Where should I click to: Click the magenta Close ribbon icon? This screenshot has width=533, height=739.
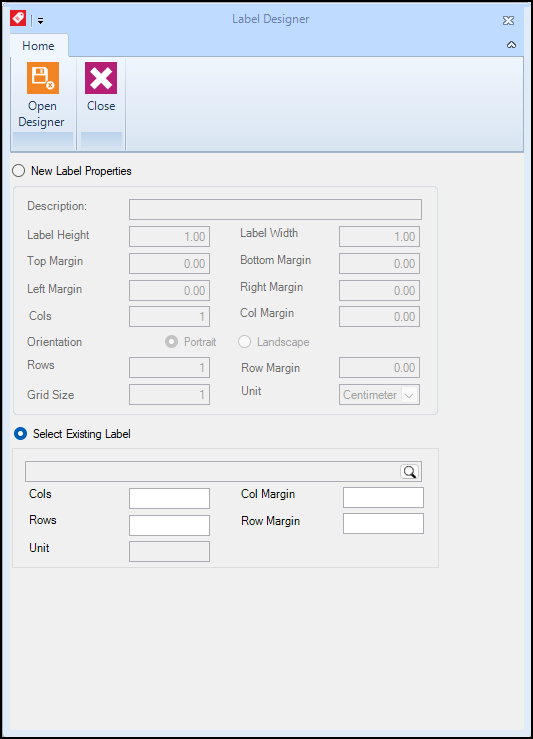click(101, 78)
